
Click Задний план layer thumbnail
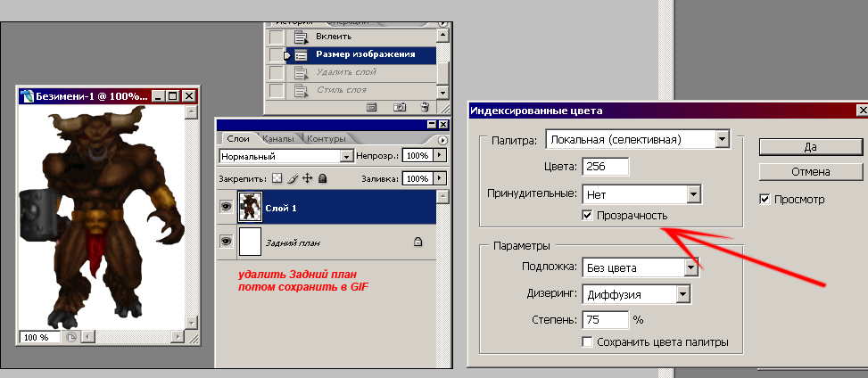[249, 242]
